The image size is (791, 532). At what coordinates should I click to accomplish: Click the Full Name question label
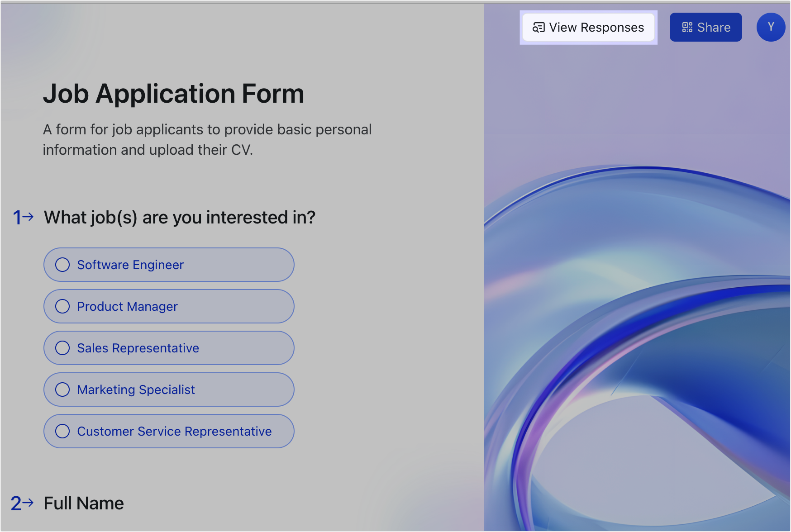(83, 503)
